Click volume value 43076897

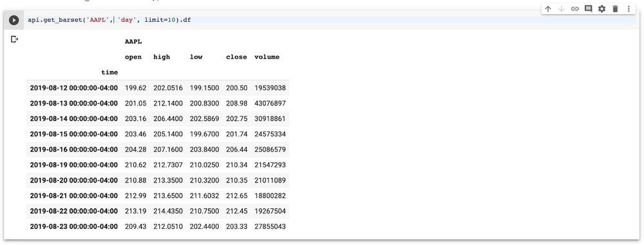pyautogui.click(x=270, y=103)
